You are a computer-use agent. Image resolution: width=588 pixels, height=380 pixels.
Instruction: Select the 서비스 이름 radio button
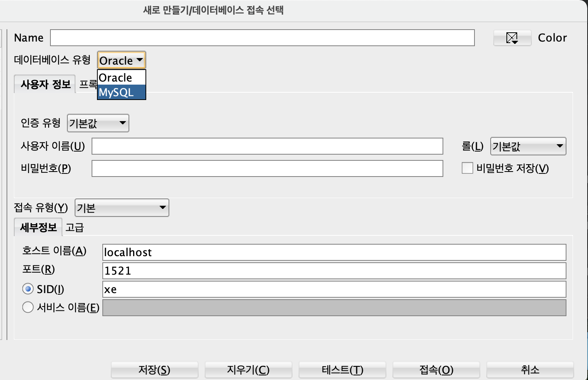point(28,307)
